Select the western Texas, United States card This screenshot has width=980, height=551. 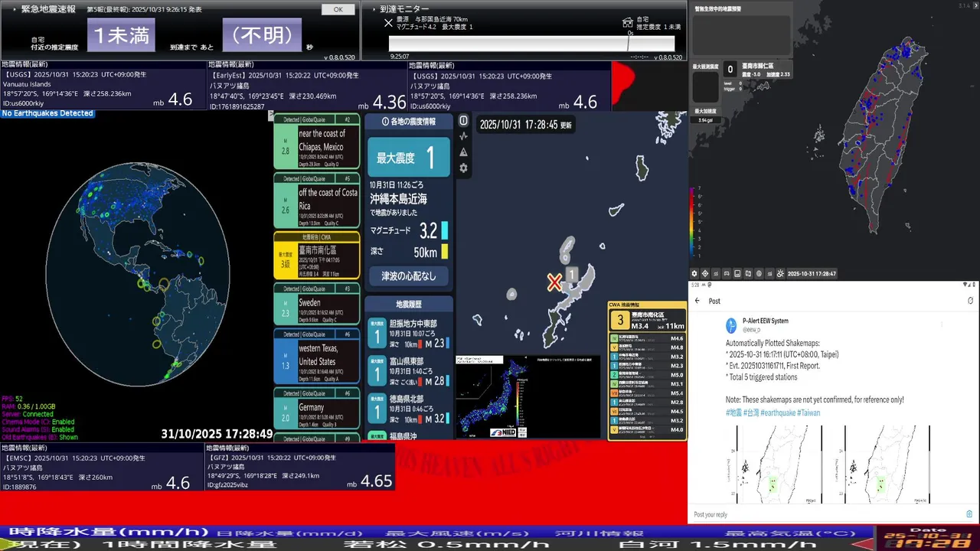(317, 357)
